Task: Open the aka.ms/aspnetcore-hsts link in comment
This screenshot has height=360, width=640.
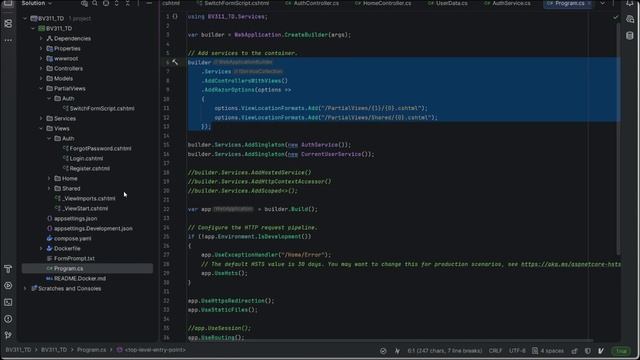Action: [x=571, y=264]
